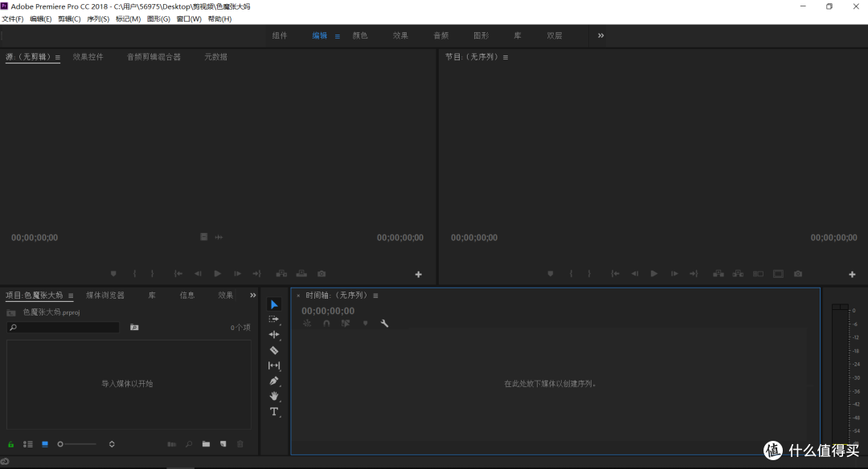The image size is (868, 469).
Task: Switch to 颜色 workspace
Action: point(360,35)
